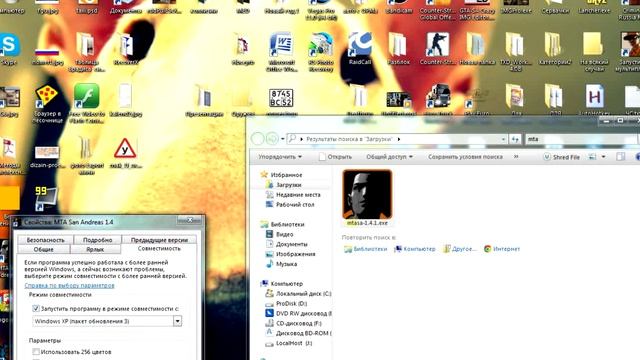Screen dimensions: 640x360
Task: Refresh the Explorer address bar
Action: click(x=515, y=139)
